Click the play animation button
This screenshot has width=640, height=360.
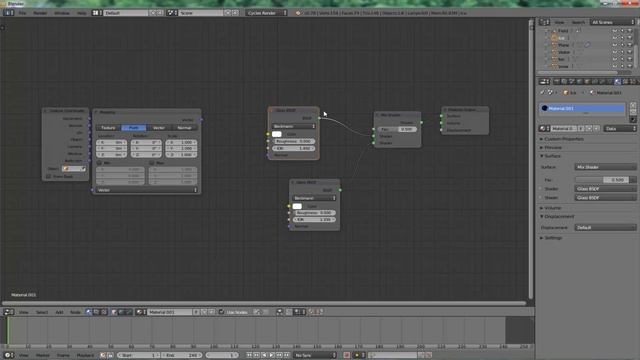point(272,355)
